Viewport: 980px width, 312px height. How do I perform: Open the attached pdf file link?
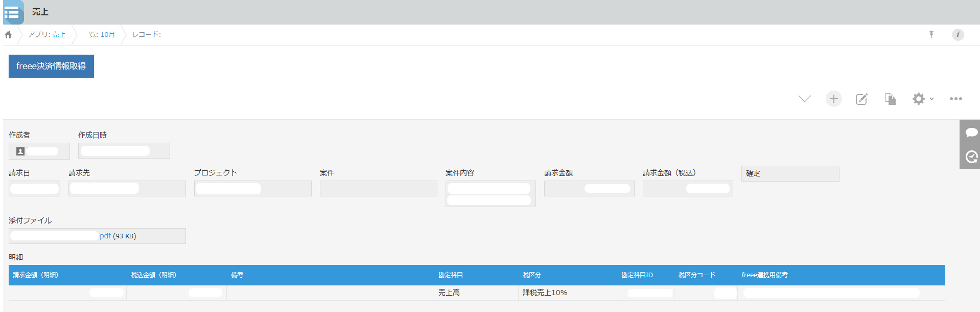[x=105, y=236]
